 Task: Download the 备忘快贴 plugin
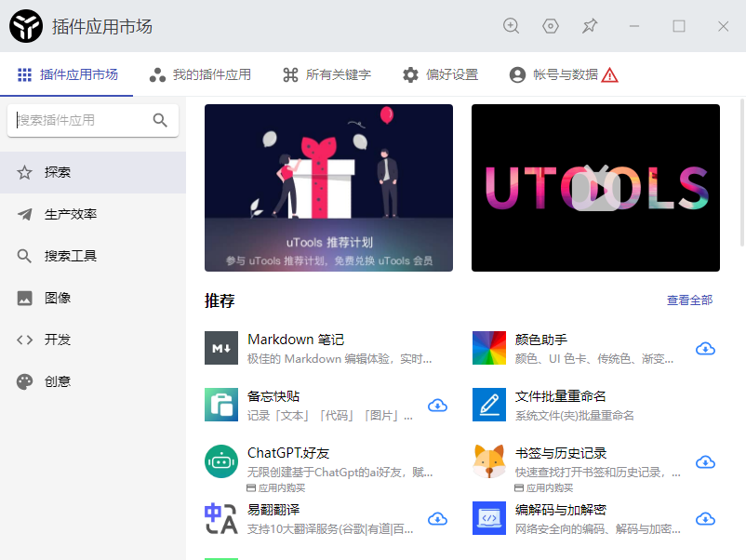(x=437, y=406)
